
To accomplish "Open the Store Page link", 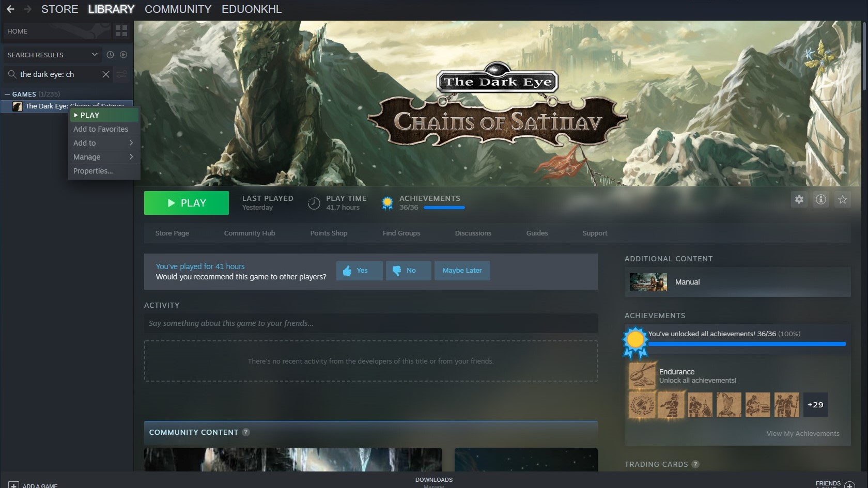I will click(x=172, y=233).
